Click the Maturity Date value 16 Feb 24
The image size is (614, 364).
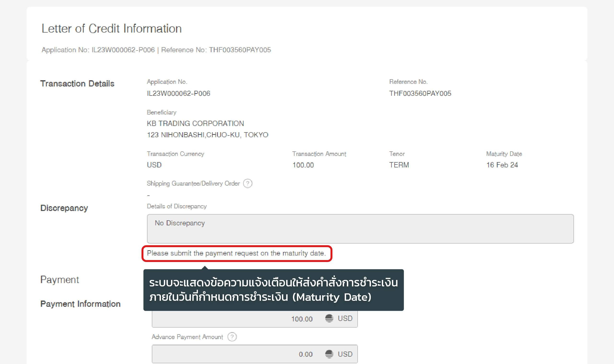coord(502,165)
